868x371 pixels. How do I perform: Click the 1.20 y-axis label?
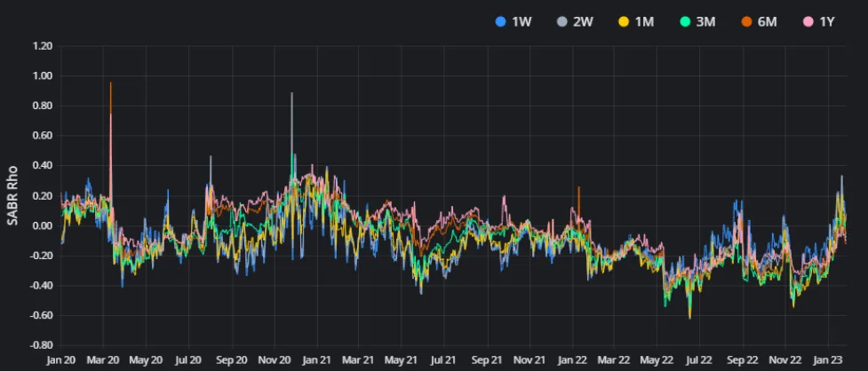coord(44,46)
